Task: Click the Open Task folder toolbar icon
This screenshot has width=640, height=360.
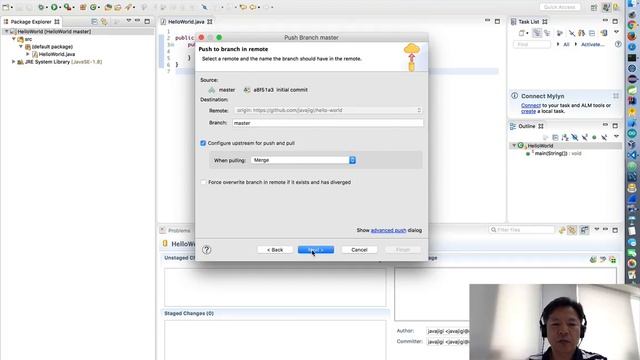Action: (x=118, y=7)
